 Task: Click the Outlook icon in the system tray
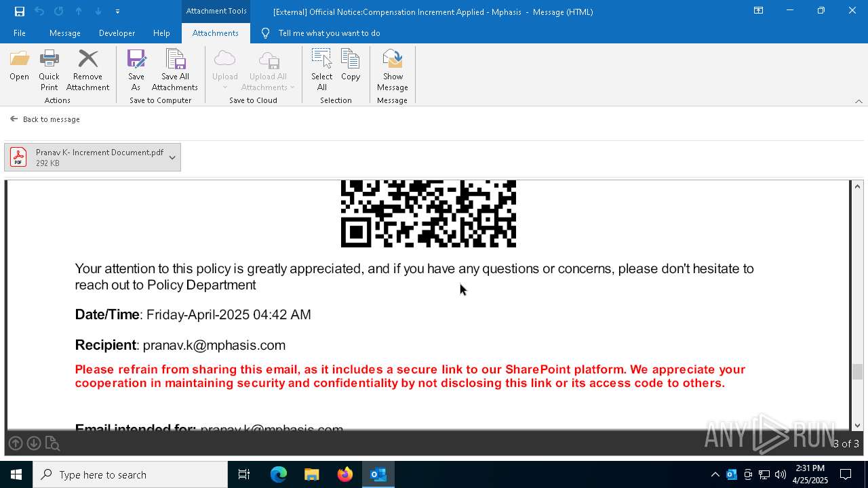tap(732, 474)
